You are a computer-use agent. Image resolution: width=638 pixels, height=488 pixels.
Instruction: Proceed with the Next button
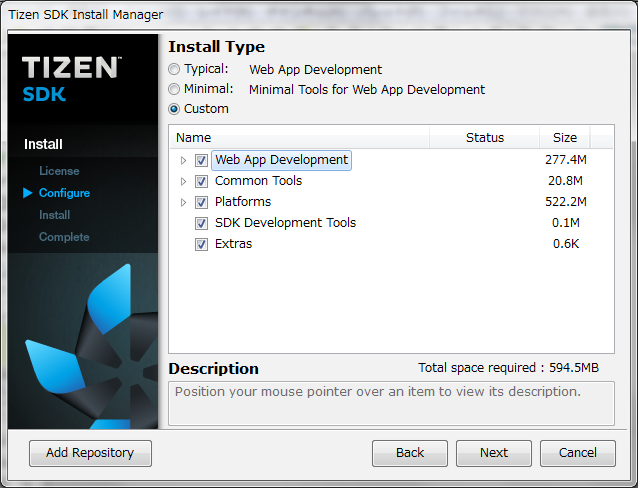(x=494, y=453)
